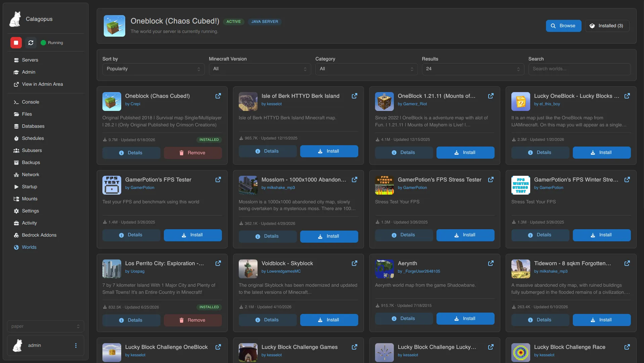Open external link for Lucky OneBlock card
Viewport: 644px width, 363px height.
click(x=627, y=96)
